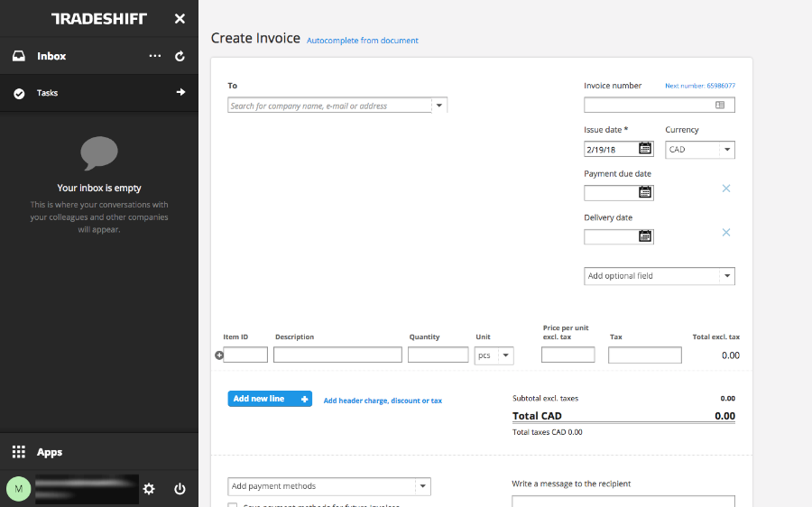This screenshot has width=812, height=507.
Task: Click Next number: 65986077 link
Action: click(700, 86)
